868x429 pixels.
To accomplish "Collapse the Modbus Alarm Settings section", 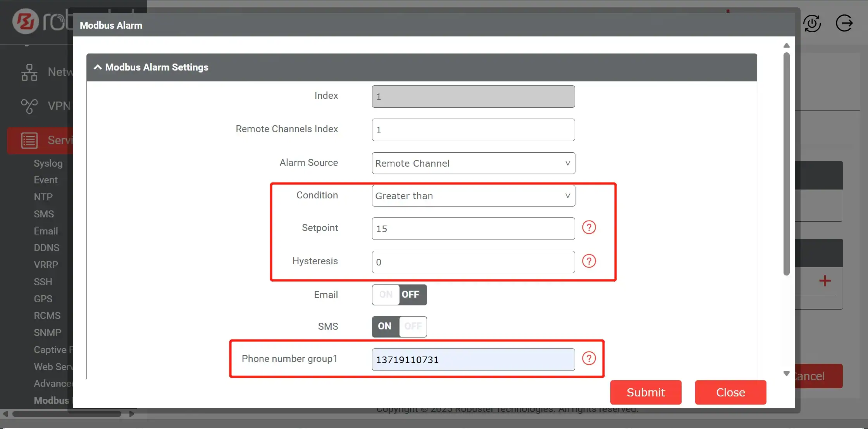I will 98,67.
